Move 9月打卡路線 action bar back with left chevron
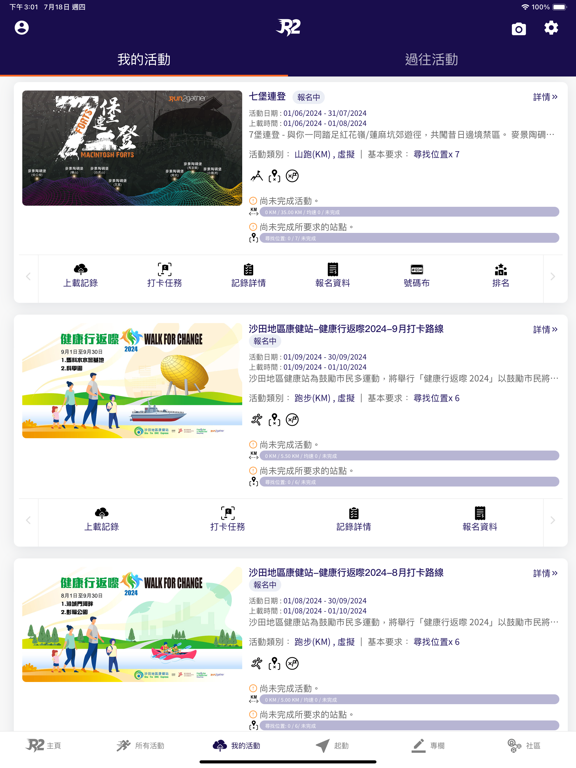The height and width of the screenshot is (768, 576). [28, 520]
